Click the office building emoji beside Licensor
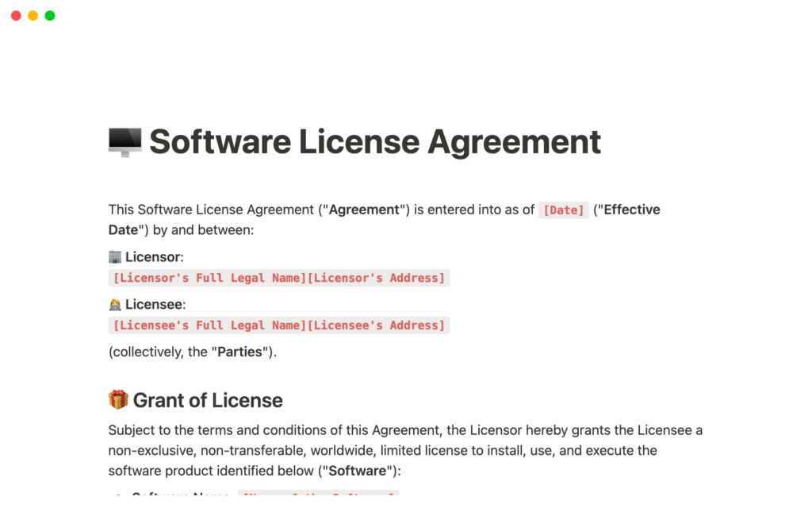This screenshot has width=812, height=508. tap(116, 256)
